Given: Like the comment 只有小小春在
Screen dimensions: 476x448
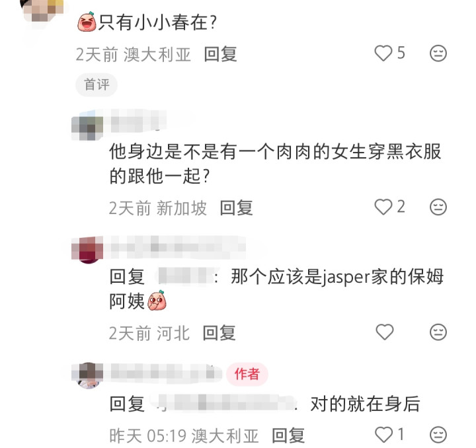Looking at the screenshot, I should click(x=383, y=54).
